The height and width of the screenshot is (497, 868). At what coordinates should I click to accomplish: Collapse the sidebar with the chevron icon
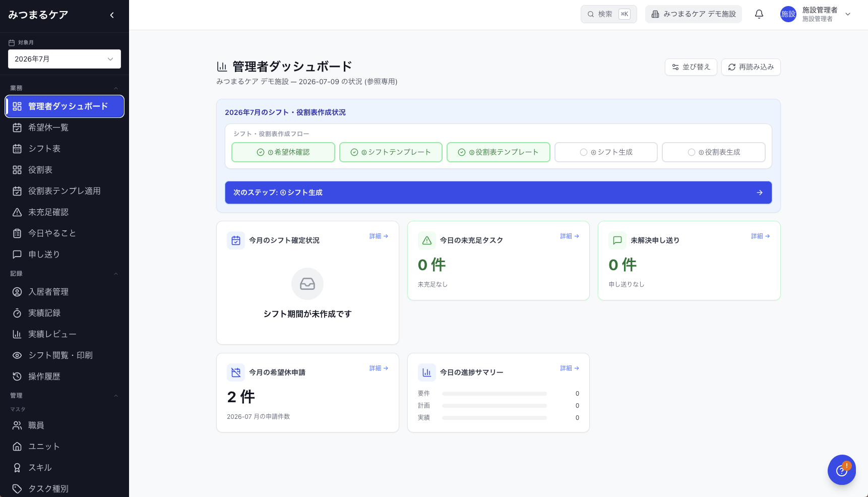(112, 15)
